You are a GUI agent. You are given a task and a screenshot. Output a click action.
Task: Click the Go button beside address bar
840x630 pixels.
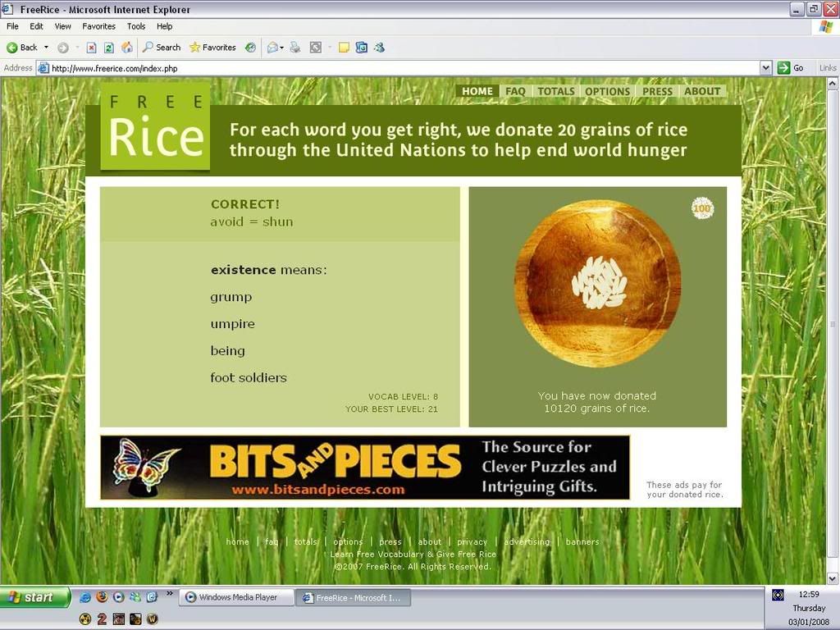point(791,68)
